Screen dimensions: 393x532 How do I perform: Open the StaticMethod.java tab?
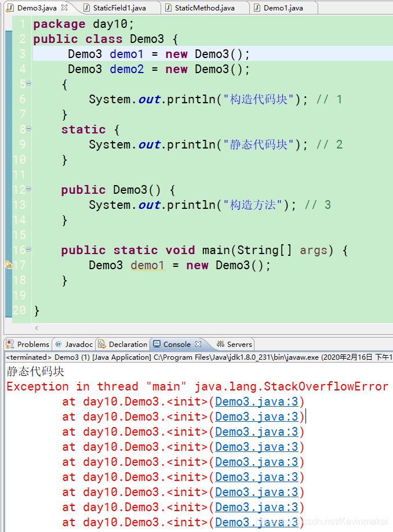point(205,8)
